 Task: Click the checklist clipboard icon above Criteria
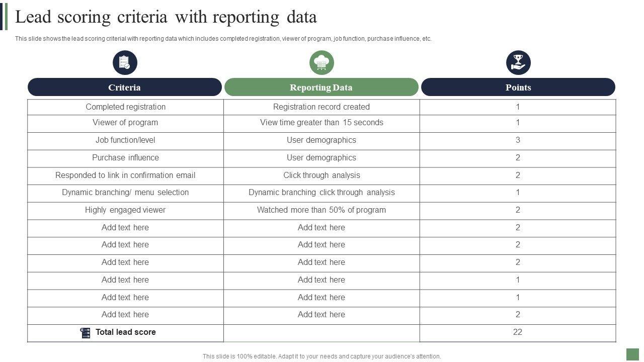coord(125,63)
